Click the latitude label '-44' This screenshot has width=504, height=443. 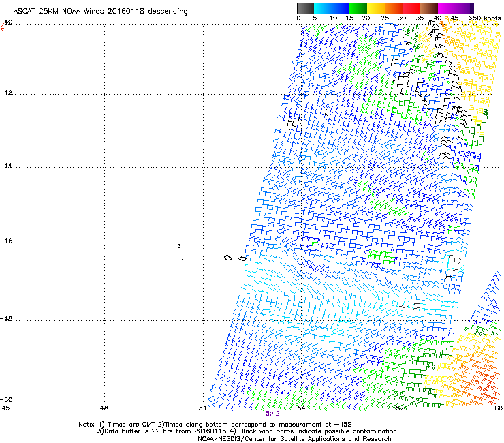[x=6, y=166]
